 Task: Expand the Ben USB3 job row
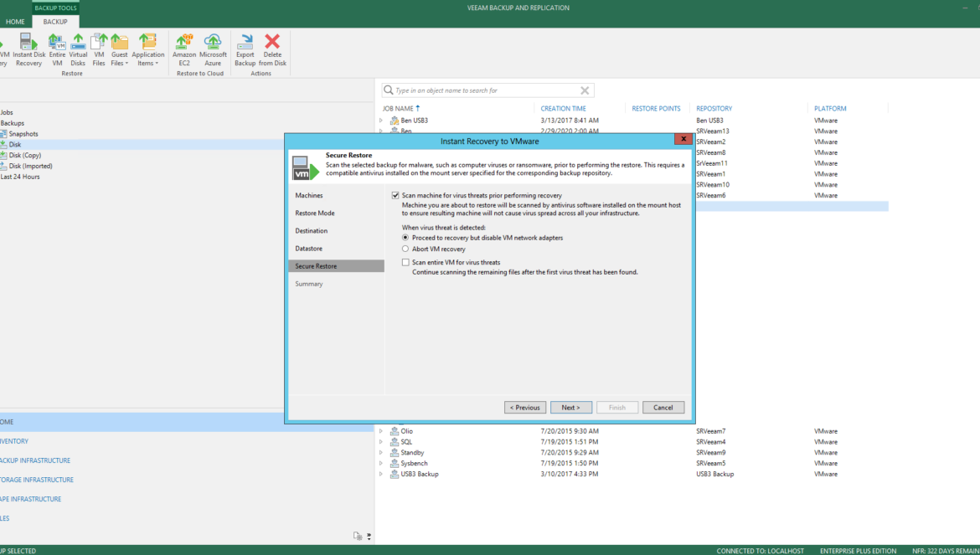pyautogui.click(x=381, y=121)
